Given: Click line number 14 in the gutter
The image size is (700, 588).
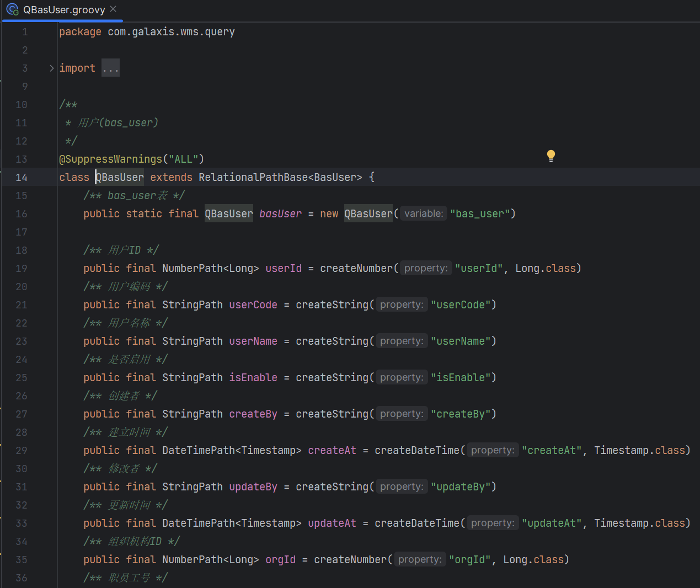Looking at the screenshot, I should pos(21,177).
